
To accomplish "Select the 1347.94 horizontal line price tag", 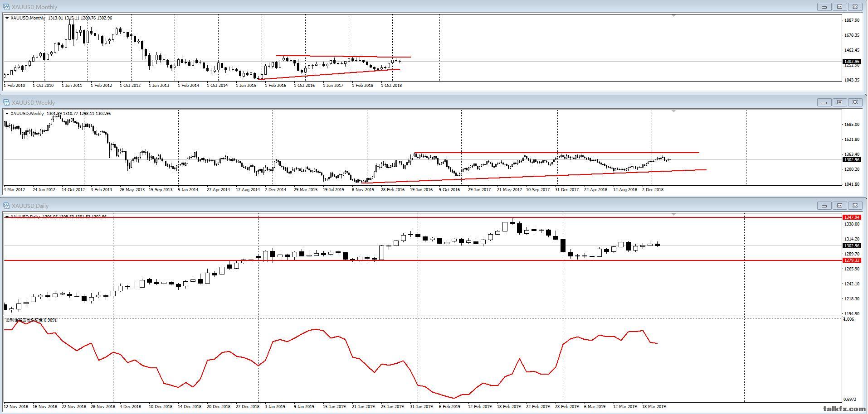I will [851, 217].
